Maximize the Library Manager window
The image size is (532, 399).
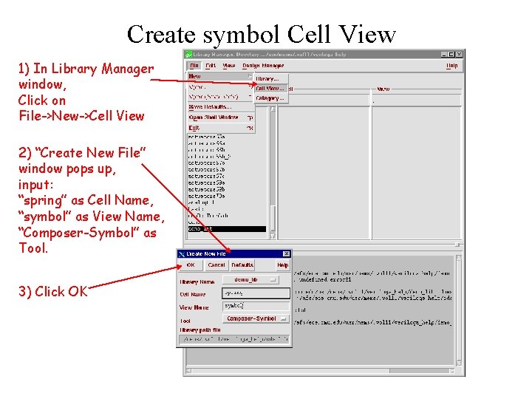(x=451, y=54)
